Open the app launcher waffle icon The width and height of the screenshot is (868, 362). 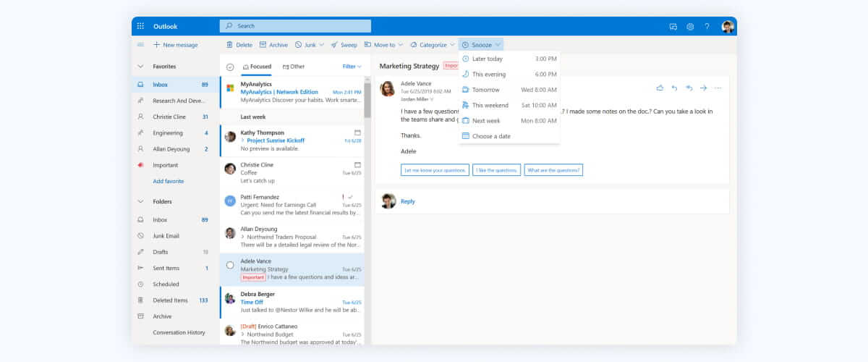[140, 26]
